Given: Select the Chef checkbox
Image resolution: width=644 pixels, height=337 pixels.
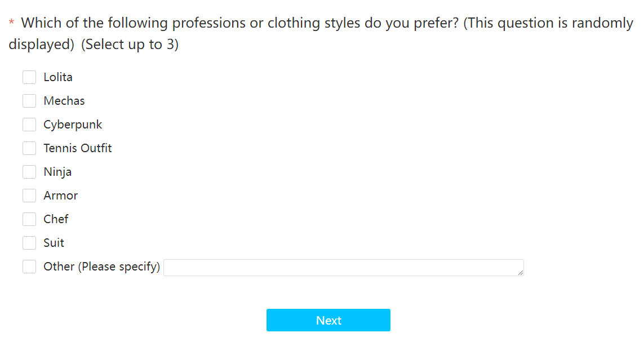Looking at the screenshot, I should (x=29, y=219).
